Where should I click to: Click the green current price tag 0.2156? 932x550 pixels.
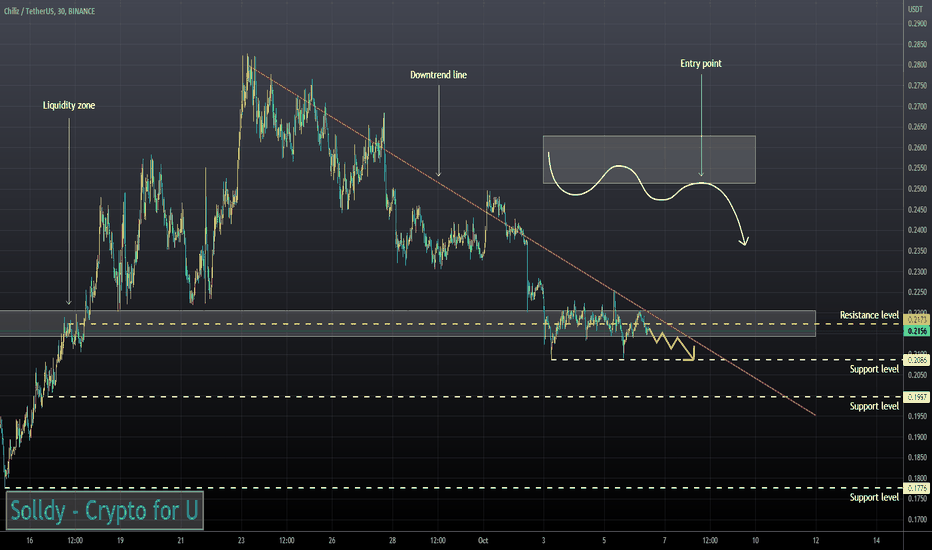click(917, 331)
